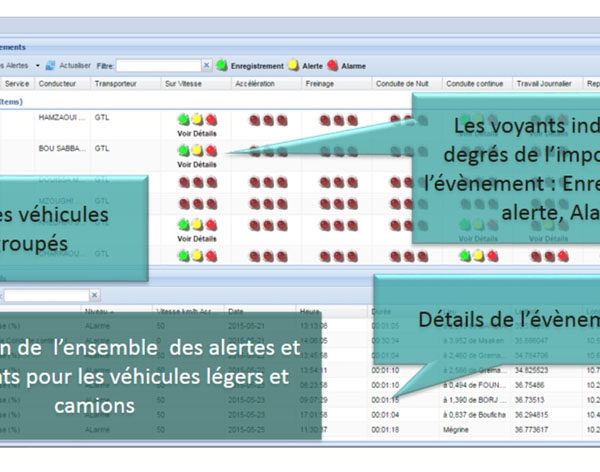Clear the Filtre field with the X icon
Image resolution: width=600 pixels, height=472 pixels.
pyautogui.click(x=207, y=65)
